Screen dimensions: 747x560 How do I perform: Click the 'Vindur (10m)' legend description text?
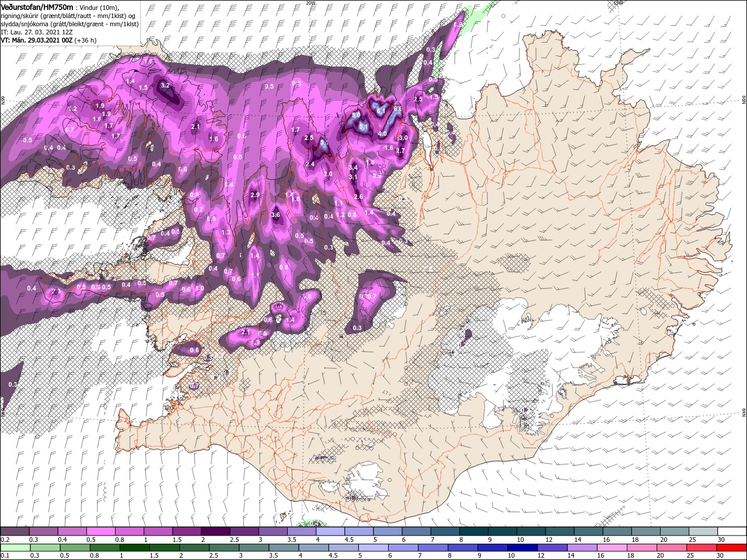(x=99, y=7)
